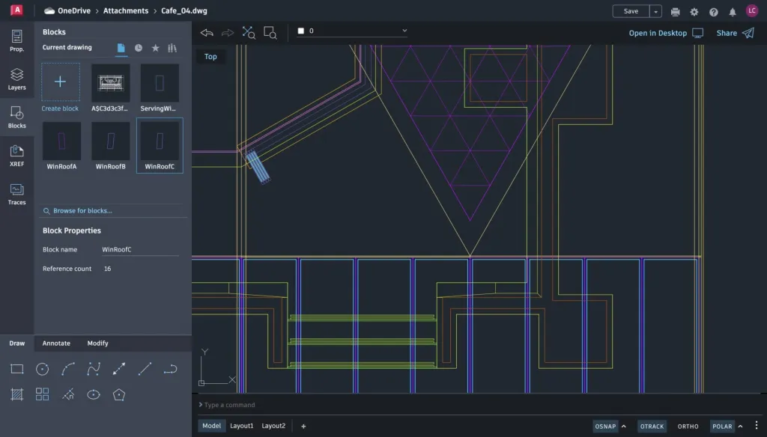Expand OSNAP settings caret
Screen dimensions: 767x437
[x=624, y=426]
